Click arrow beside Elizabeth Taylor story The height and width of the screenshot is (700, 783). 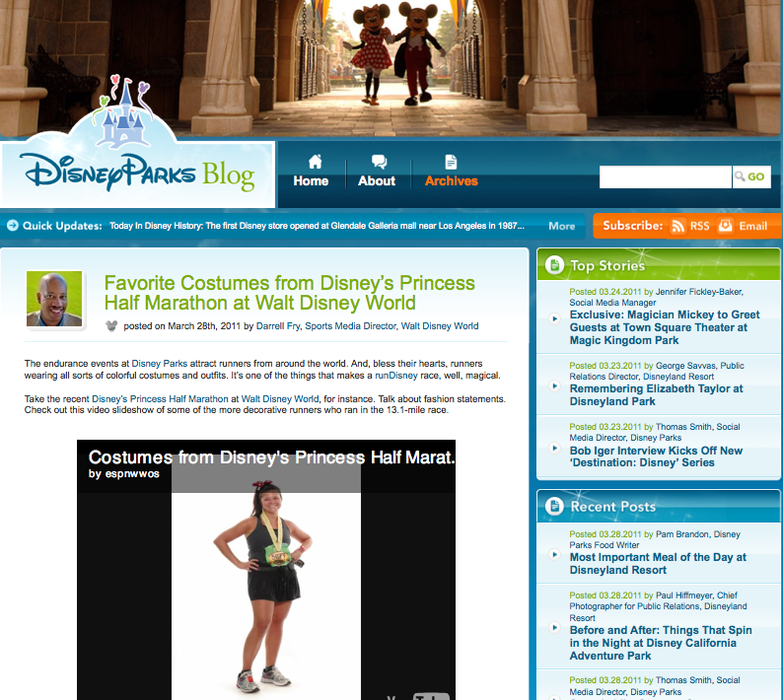point(554,385)
